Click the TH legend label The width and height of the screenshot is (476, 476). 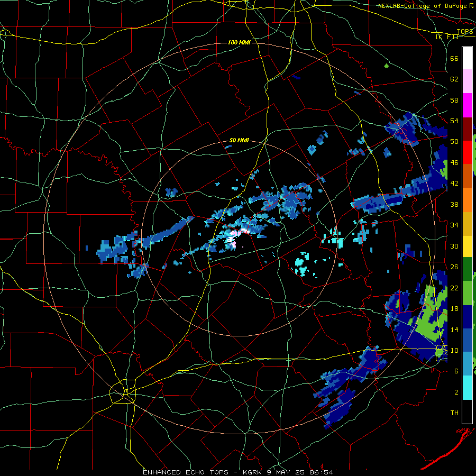454,413
